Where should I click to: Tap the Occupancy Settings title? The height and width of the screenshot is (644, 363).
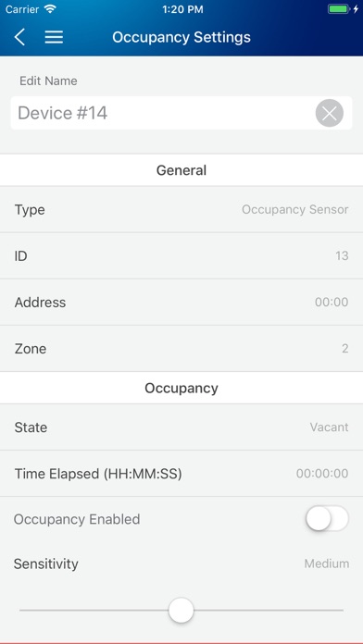[x=181, y=37]
